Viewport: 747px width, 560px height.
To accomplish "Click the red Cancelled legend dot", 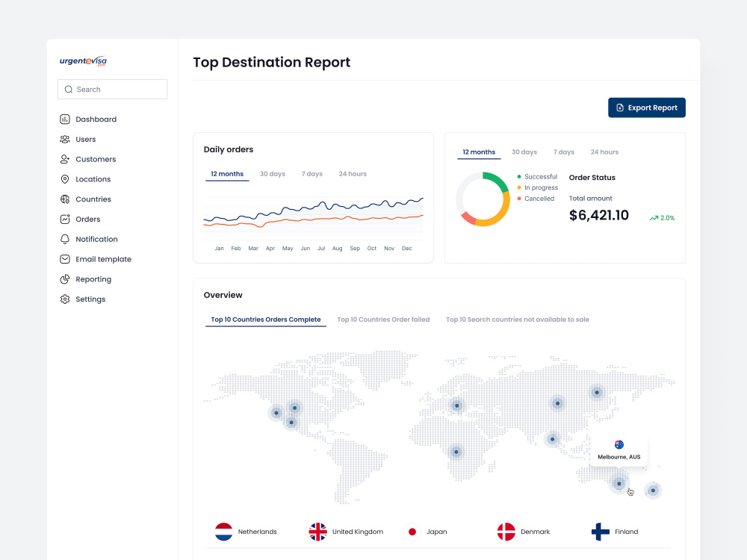I will coord(519,199).
